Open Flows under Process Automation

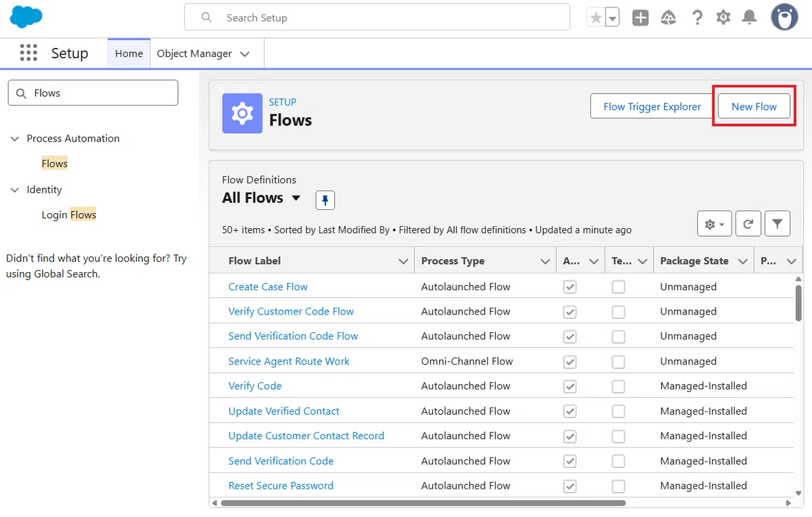point(55,164)
